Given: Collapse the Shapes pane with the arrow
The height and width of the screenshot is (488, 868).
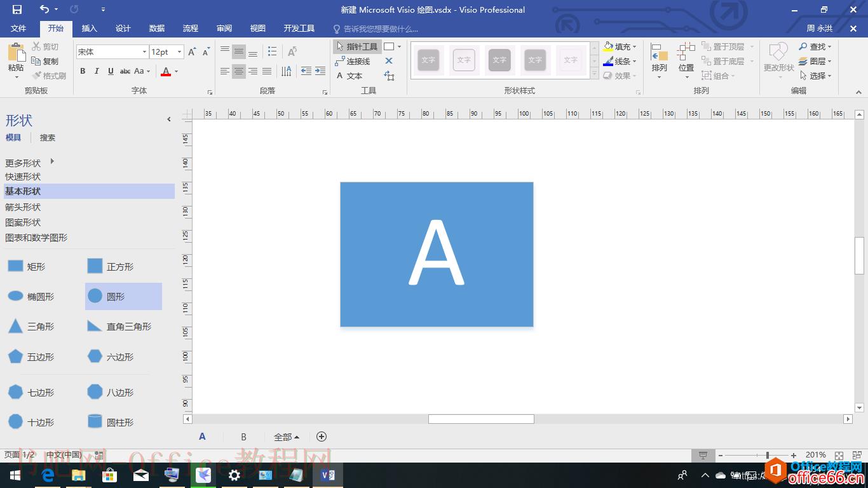Looking at the screenshot, I should click(x=169, y=119).
